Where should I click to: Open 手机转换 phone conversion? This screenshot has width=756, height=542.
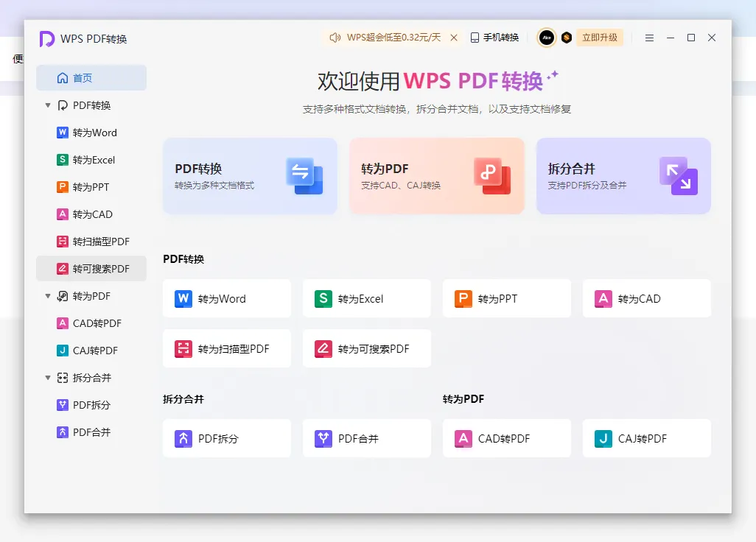point(494,38)
